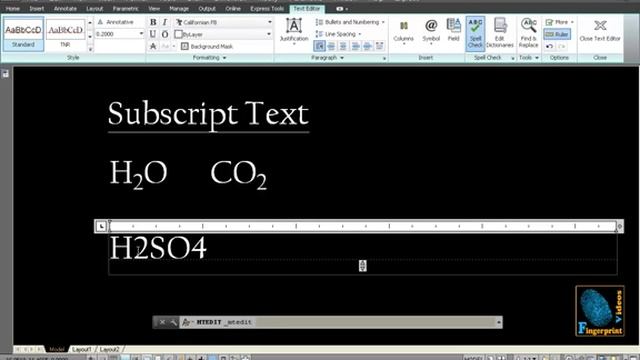The image size is (640, 360).
Task: Open the Justification tool
Action: point(294,31)
